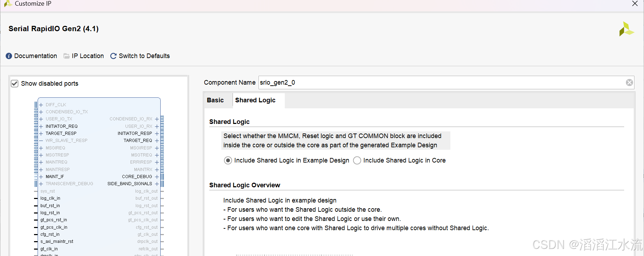Open IP Location settings
The height and width of the screenshot is (256, 644).
(88, 56)
